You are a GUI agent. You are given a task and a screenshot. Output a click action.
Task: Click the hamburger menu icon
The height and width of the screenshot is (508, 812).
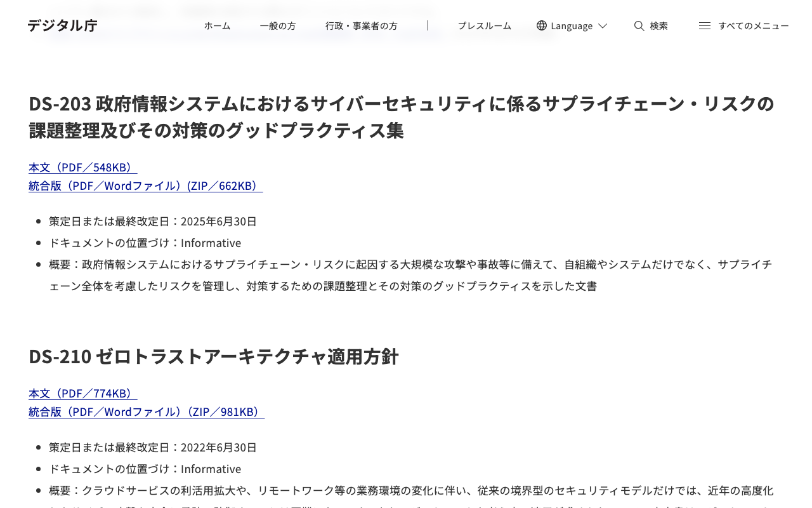(705, 25)
